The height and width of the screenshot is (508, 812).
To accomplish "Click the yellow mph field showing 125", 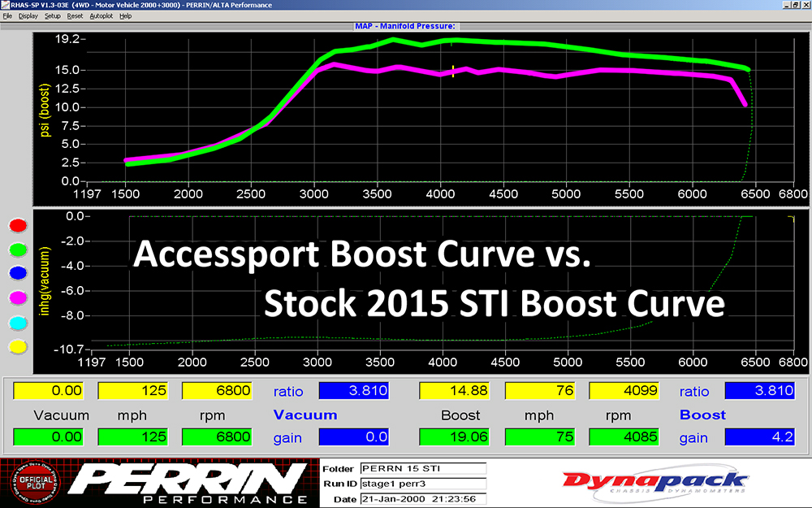I will (x=132, y=390).
